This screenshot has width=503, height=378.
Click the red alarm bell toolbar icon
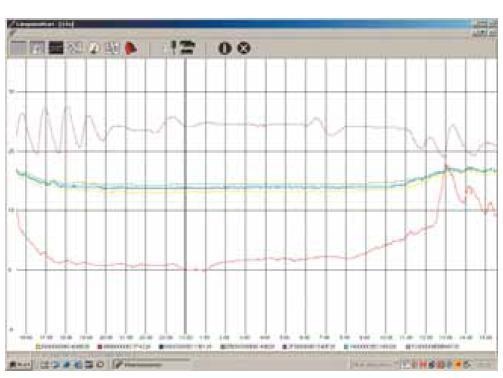point(131,48)
